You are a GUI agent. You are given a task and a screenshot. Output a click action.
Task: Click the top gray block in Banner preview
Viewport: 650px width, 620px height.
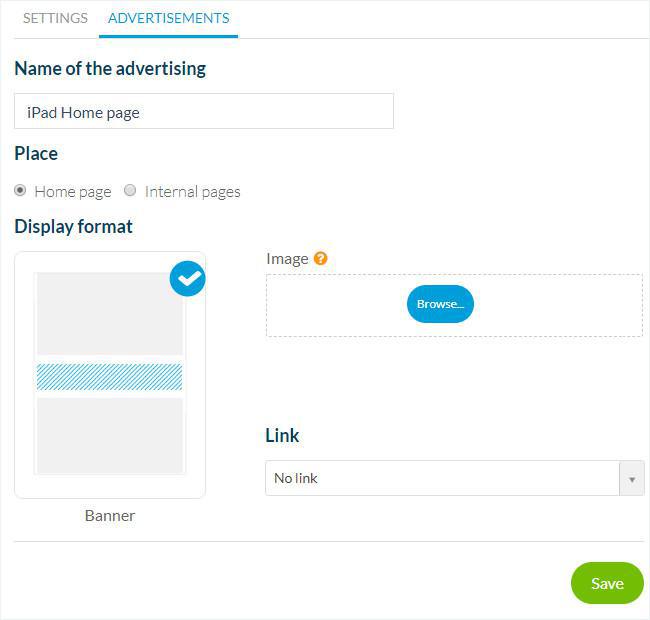(x=110, y=313)
